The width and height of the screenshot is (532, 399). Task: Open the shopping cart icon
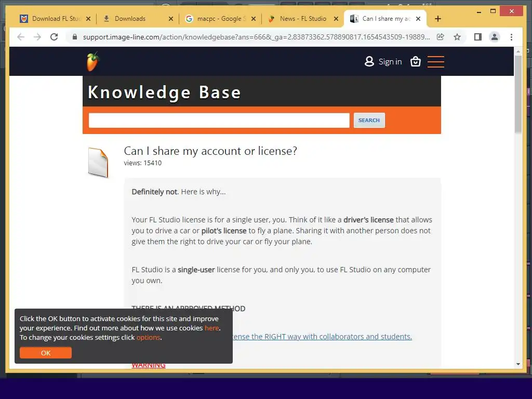click(x=415, y=61)
